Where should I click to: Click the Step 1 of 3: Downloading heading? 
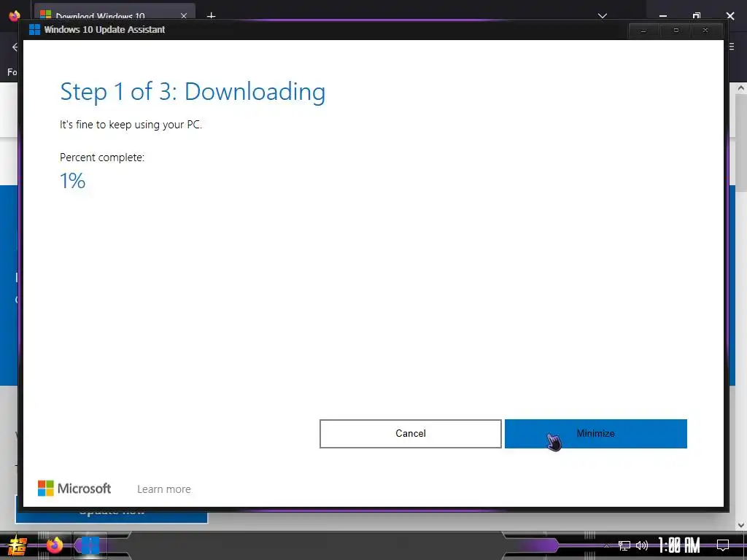pyautogui.click(x=193, y=92)
